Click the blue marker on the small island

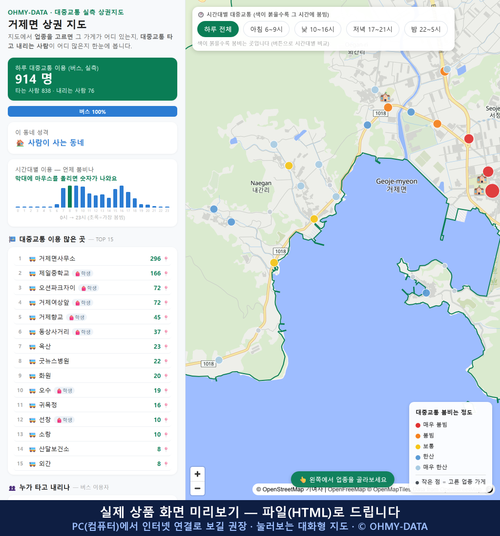click(426, 293)
